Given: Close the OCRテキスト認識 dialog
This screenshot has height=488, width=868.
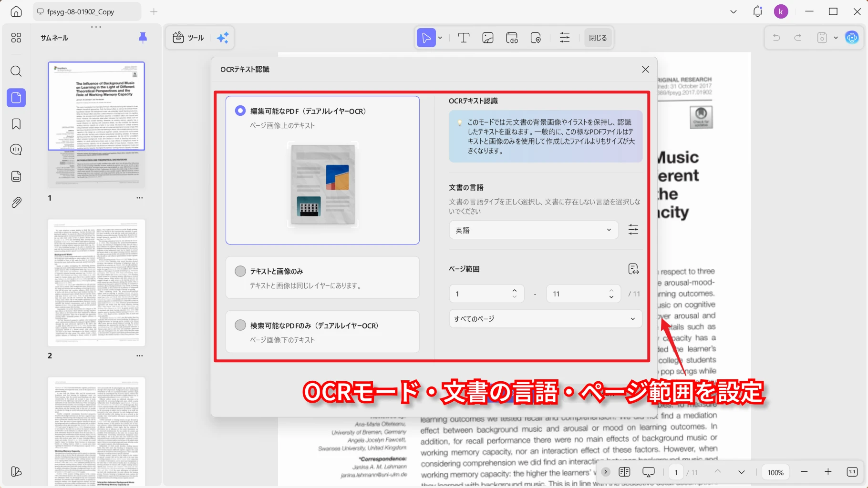Looking at the screenshot, I should (x=645, y=70).
